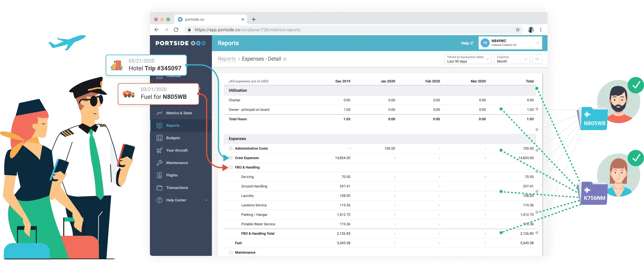644x268 pixels.
Task: Click the Help Center question mark icon
Action: 159,200
